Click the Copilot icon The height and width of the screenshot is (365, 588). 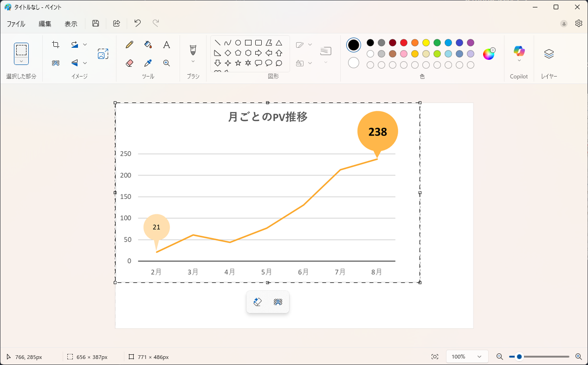pos(519,51)
